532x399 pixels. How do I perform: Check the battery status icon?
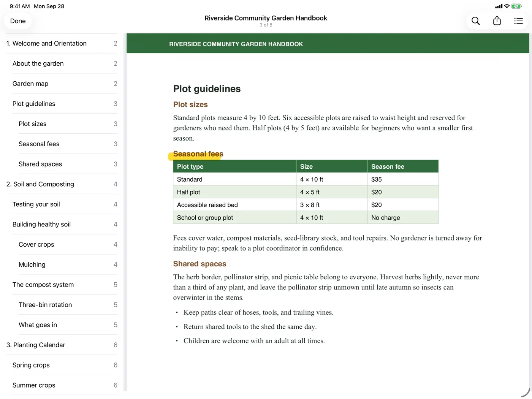tap(516, 6)
